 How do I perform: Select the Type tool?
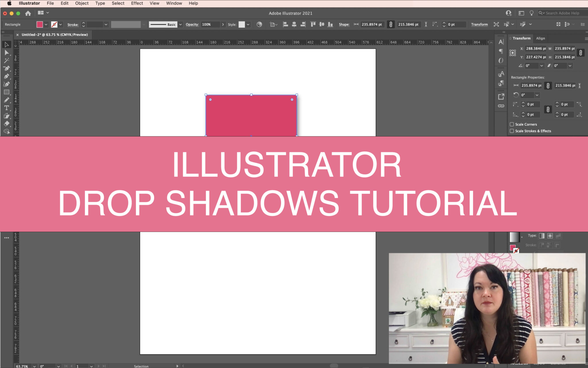[x=6, y=108]
